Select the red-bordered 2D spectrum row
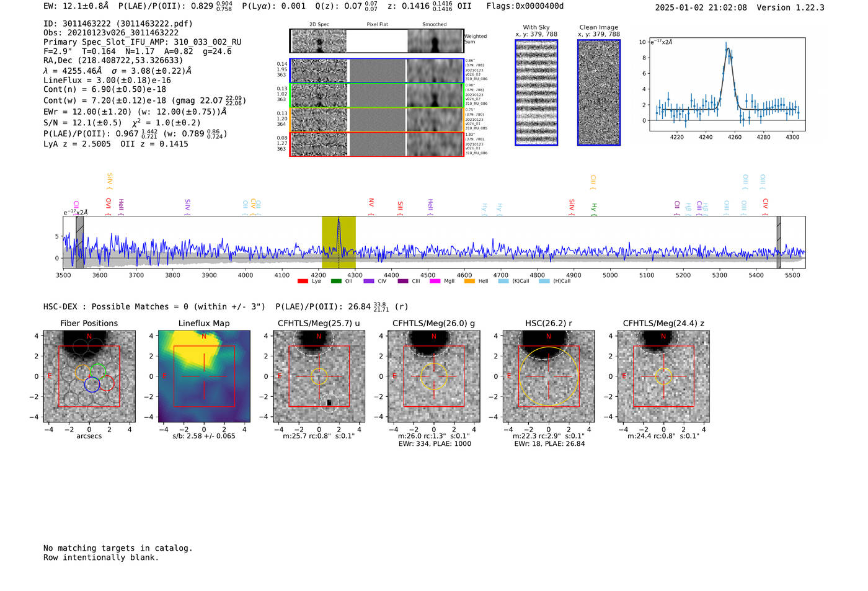Image resolution: width=868 pixels, height=591 pixels. click(376, 144)
